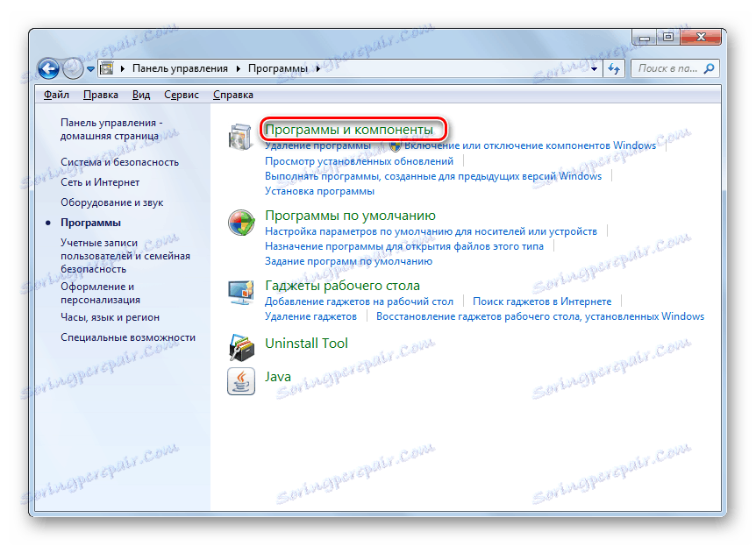
Task: Click the Программы и компоненты icon
Action: tap(240, 137)
